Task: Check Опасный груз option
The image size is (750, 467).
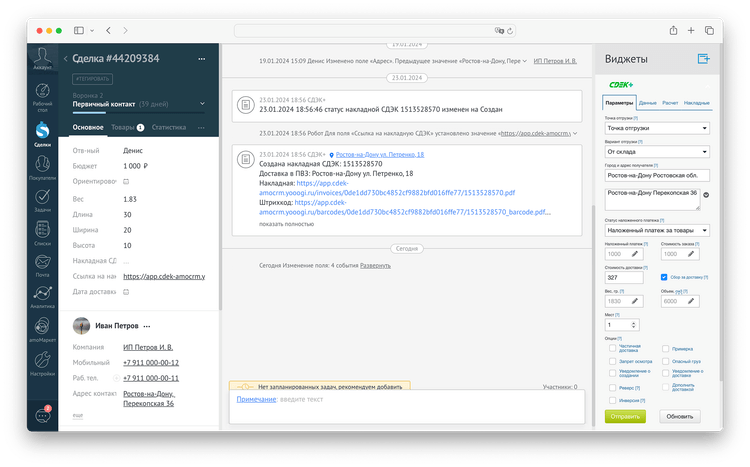Action: point(665,361)
